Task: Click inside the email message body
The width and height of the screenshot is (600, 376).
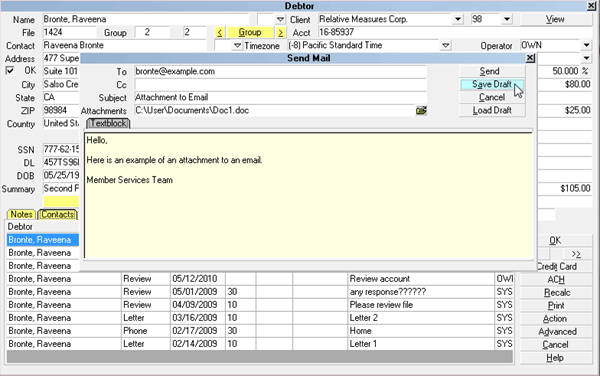Action: 308,195
